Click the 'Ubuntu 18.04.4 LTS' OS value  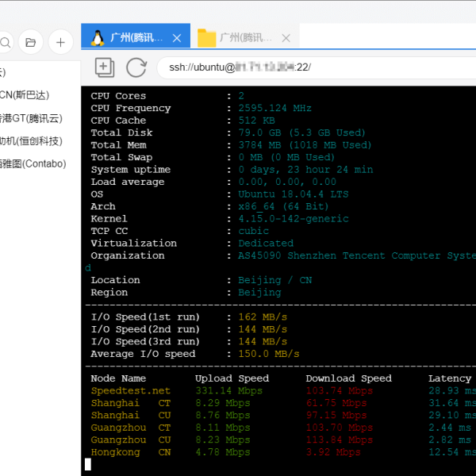pos(294,194)
